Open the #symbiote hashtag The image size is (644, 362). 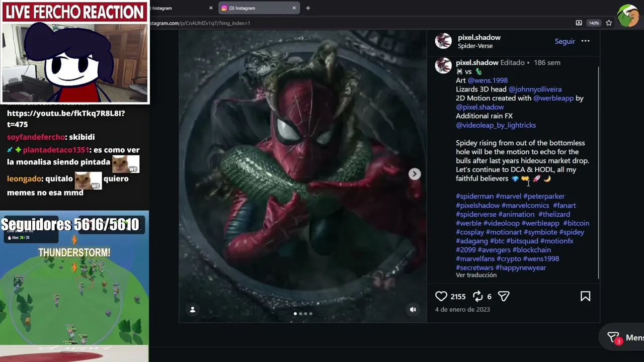(x=540, y=232)
